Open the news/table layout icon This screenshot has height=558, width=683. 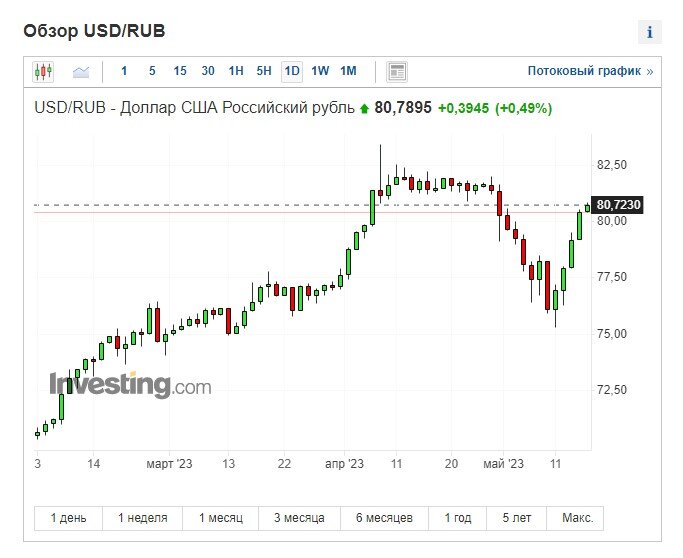click(x=396, y=71)
